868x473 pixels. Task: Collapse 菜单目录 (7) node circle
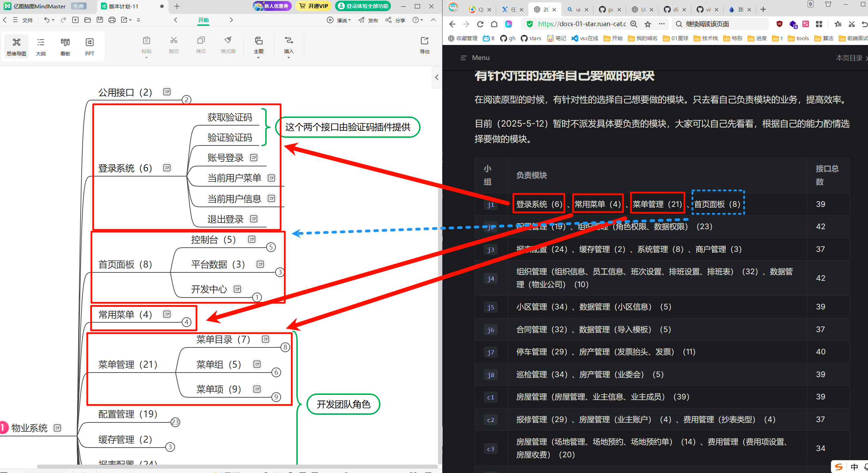[x=285, y=347]
